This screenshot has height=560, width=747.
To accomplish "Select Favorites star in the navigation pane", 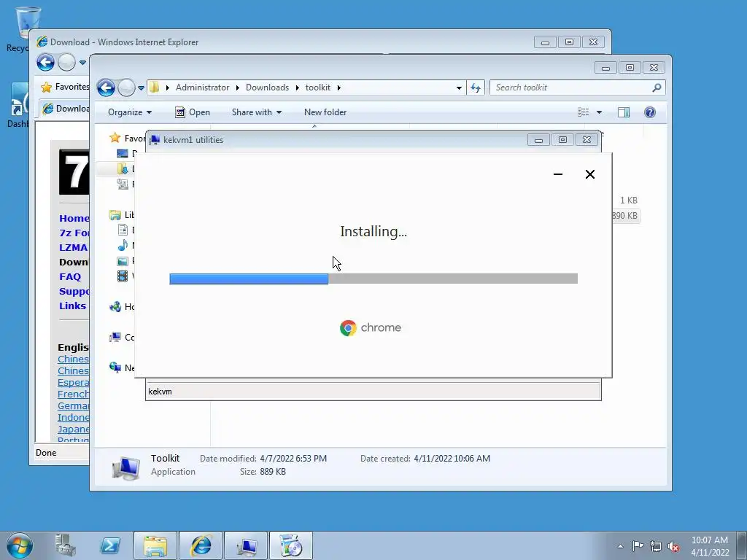I will [x=115, y=138].
